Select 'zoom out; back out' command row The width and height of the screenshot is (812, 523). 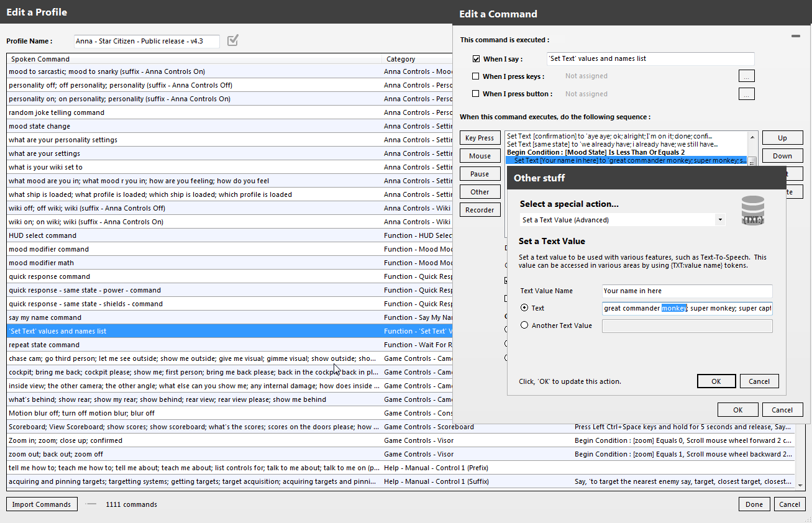coord(401,454)
